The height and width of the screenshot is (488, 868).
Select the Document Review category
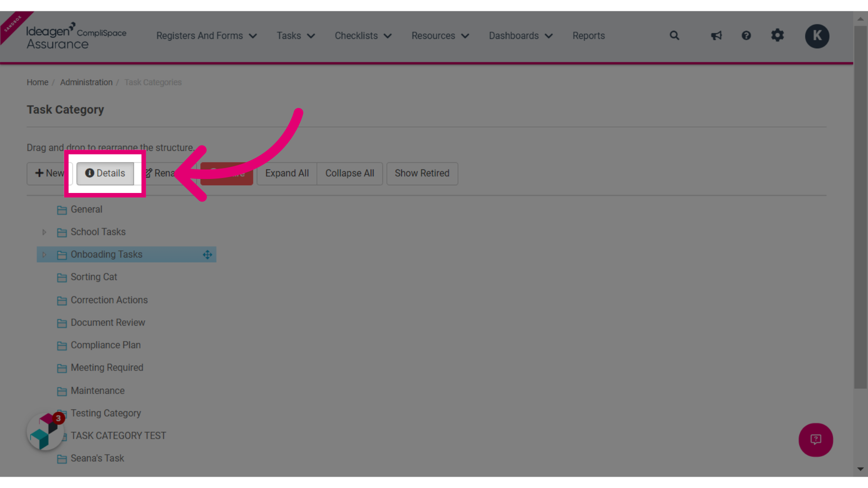108,323
